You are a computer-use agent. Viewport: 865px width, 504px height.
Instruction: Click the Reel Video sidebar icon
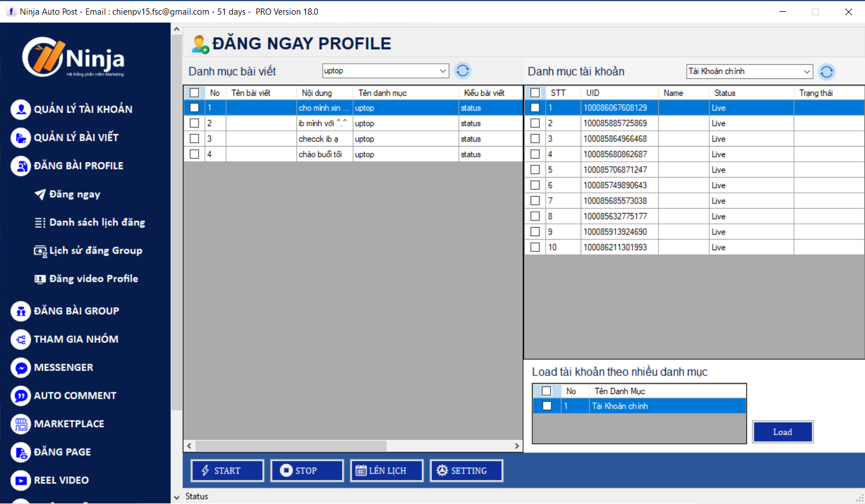[21, 480]
